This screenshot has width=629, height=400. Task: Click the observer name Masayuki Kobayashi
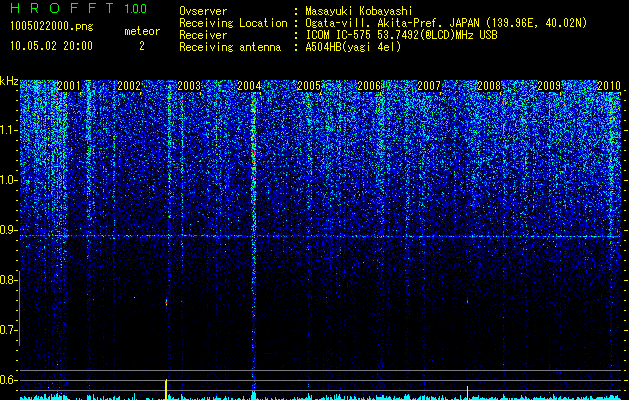(x=359, y=11)
